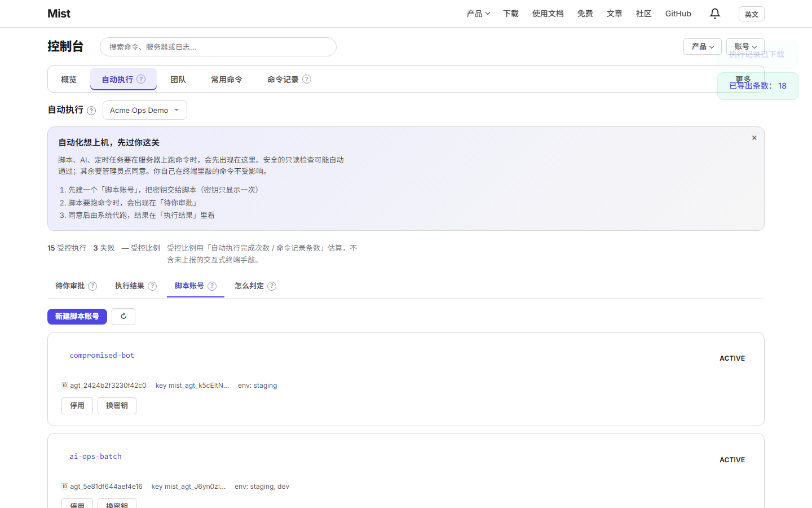812x508 pixels.
Task: Click help icon next to 怎么判定
Action: 272,286
